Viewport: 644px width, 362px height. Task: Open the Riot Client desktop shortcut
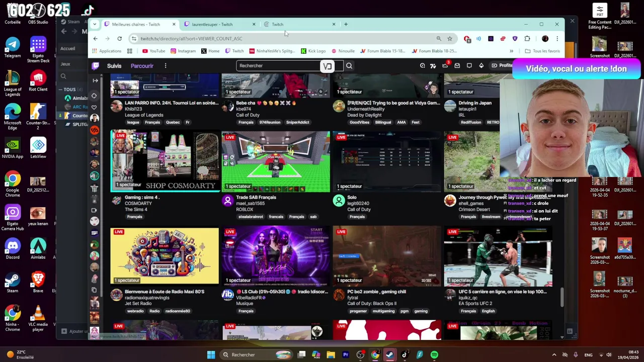coord(38,81)
